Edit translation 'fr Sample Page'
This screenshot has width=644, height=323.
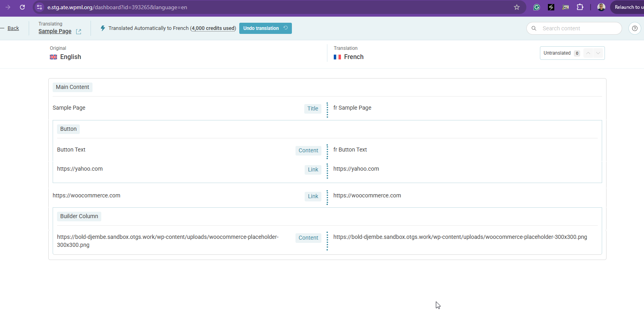tap(353, 108)
